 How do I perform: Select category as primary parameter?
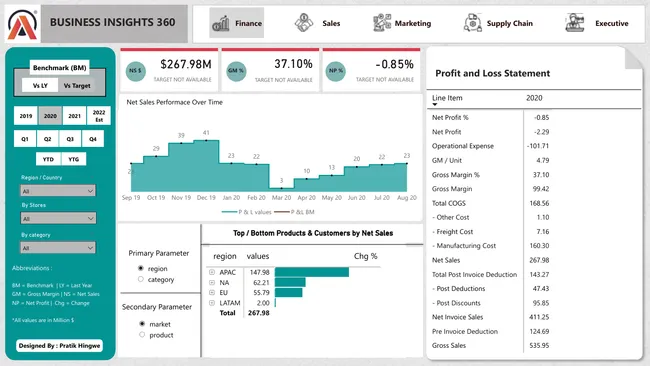[141, 279]
